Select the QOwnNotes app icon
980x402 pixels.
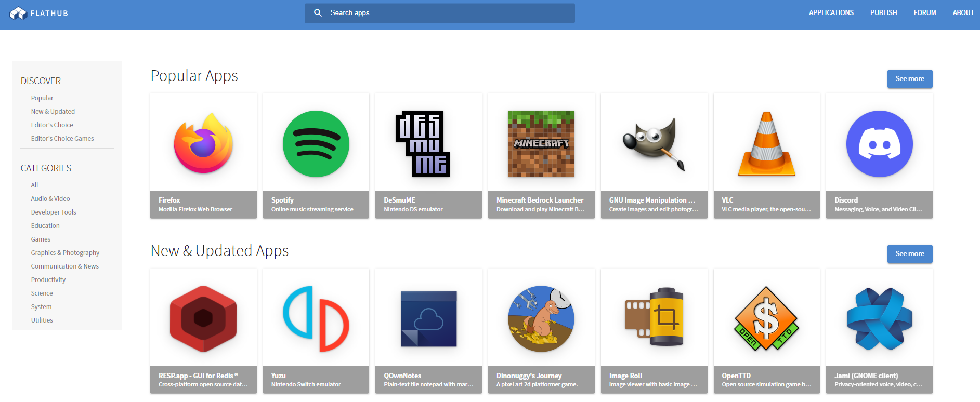pos(429,319)
